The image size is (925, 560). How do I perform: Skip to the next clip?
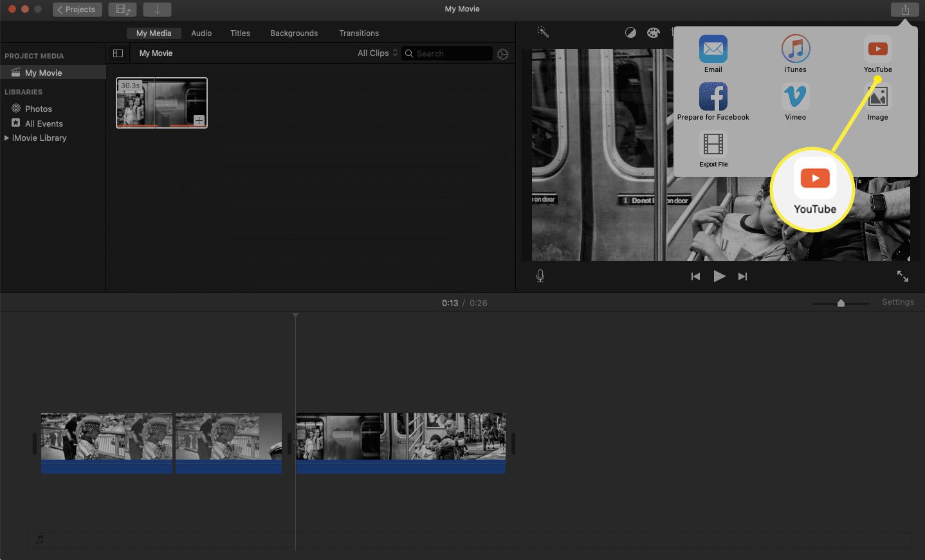(742, 276)
